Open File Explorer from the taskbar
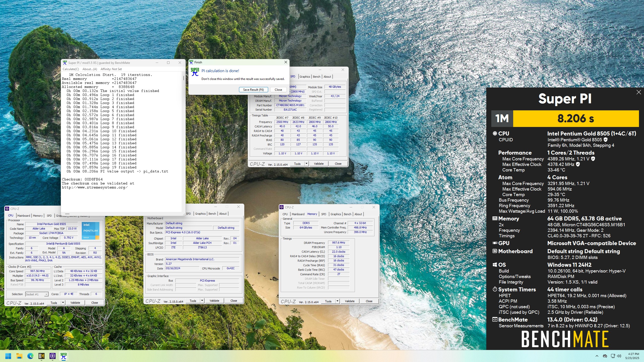The height and width of the screenshot is (362, 644). click(19, 356)
